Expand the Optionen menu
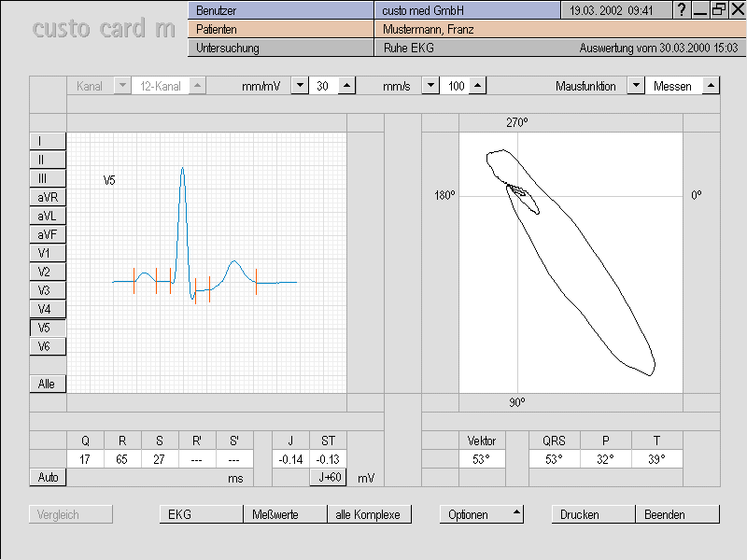Viewport: 747px width, 560px height. [x=481, y=514]
